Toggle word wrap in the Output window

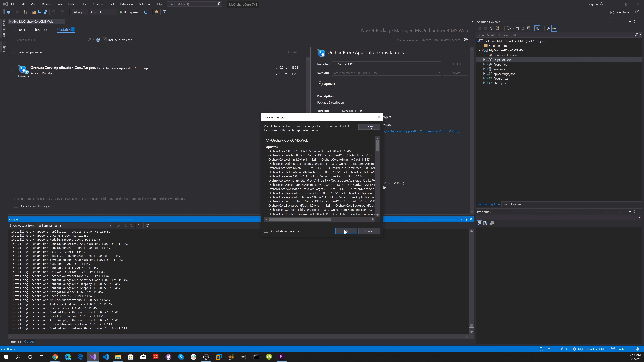point(148,225)
